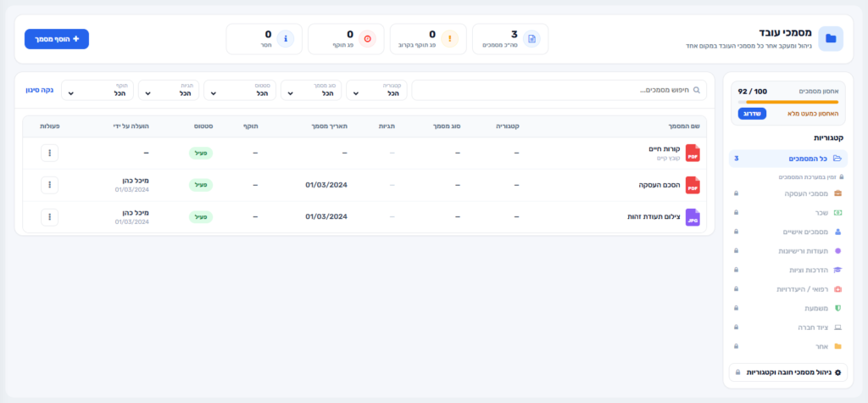Click the document name צילום תעודת זהות
Viewport: 868px width, 403px height.
point(654,217)
